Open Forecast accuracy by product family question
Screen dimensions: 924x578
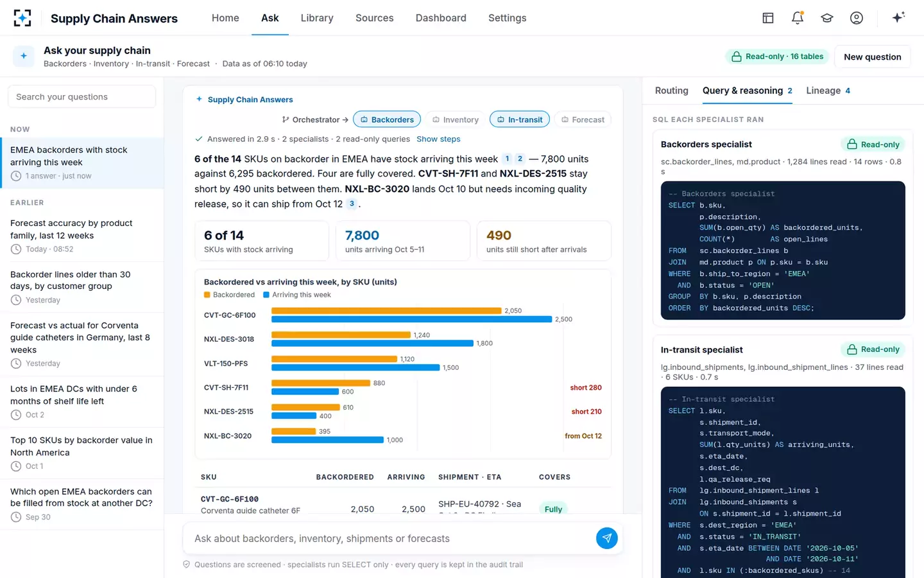[x=82, y=236]
